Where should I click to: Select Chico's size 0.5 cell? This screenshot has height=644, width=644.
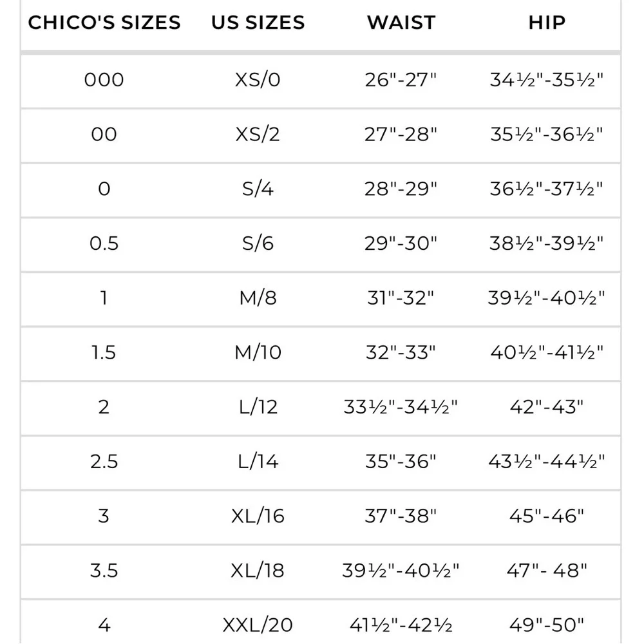pyautogui.click(x=104, y=243)
